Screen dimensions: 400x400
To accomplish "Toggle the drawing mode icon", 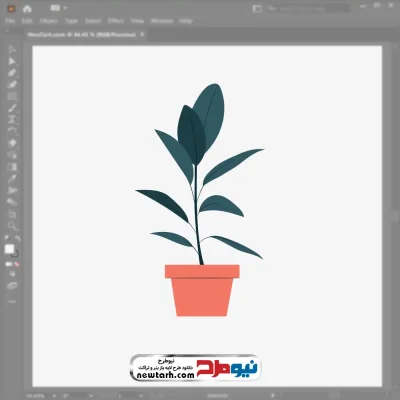I will 12,274.
